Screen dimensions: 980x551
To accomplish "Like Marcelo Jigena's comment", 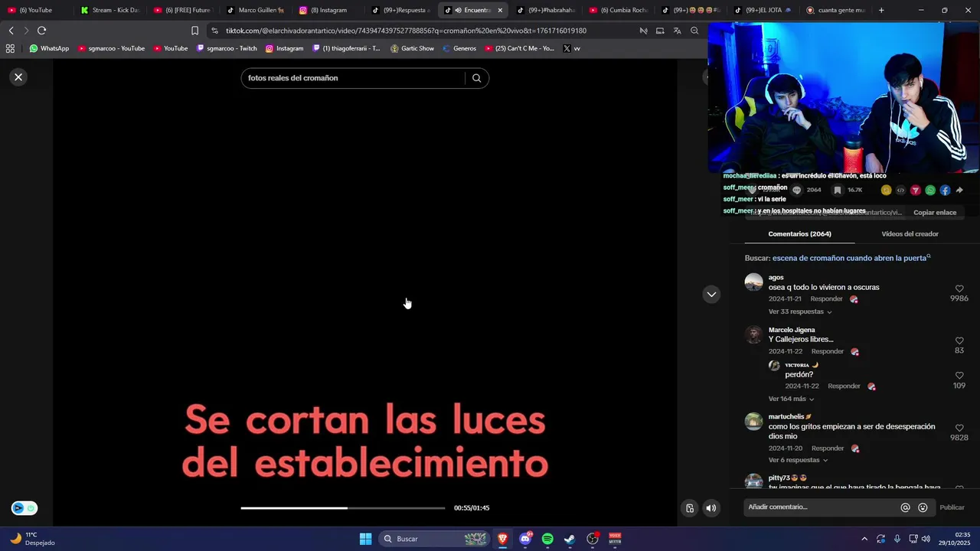I will [x=959, y=341].
